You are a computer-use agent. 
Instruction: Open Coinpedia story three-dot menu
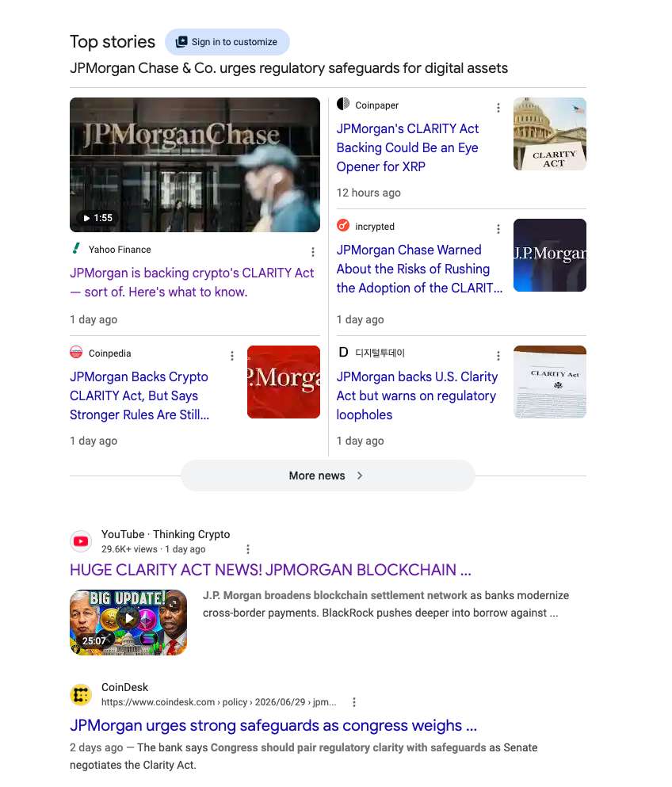[232, 356]
